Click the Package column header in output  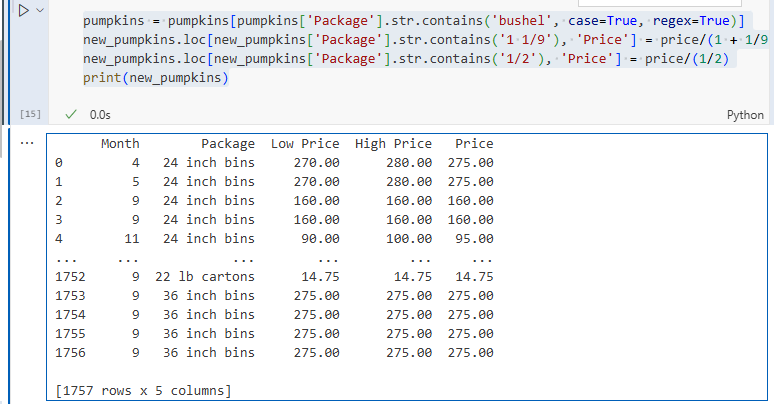click(228, 144)
